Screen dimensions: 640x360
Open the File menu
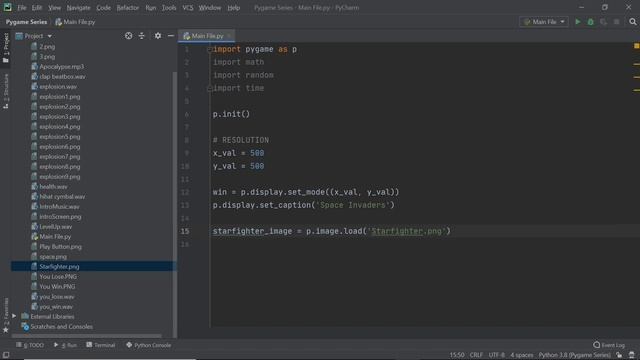pyautogui.click(x=22, y=7)
